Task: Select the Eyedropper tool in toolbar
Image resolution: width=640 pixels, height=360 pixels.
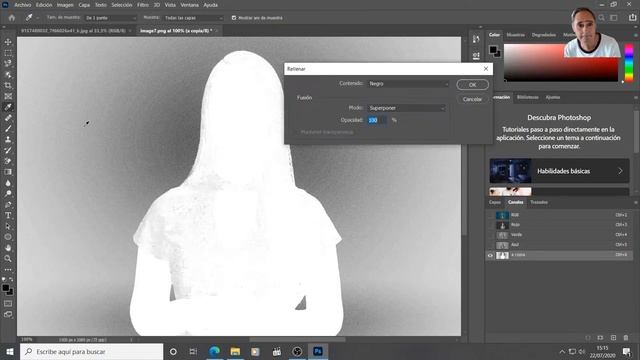Action: pos(8,107)
